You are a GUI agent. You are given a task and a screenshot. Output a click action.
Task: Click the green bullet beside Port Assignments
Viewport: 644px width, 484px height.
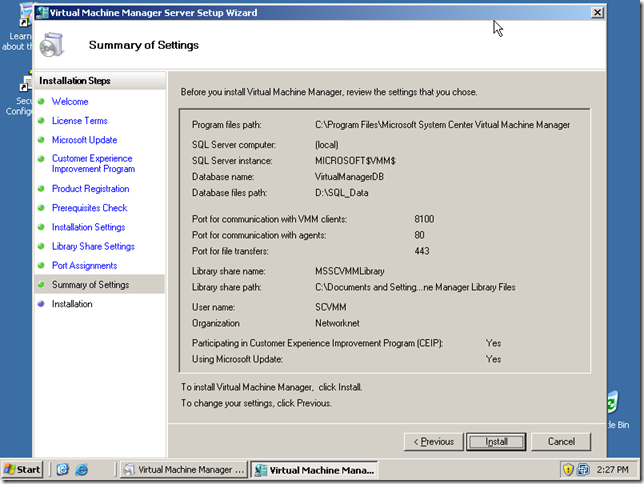(41, 265)
